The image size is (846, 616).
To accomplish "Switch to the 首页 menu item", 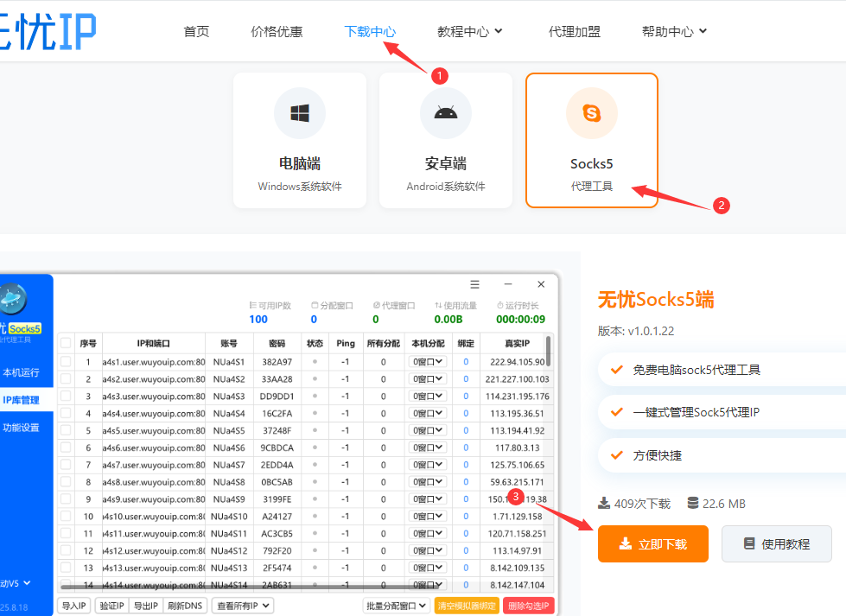I will pyautogui.click(x=196, y=30).
